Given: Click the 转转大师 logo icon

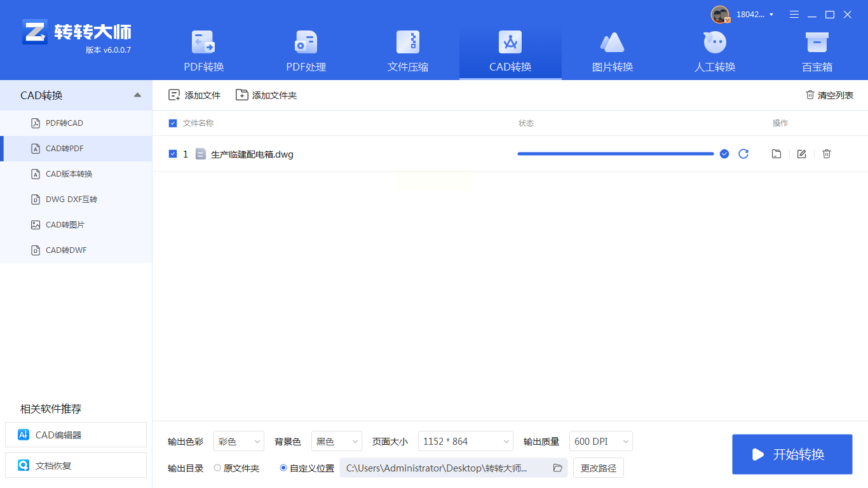Looking at the screenshot, I should click(35, 32).
